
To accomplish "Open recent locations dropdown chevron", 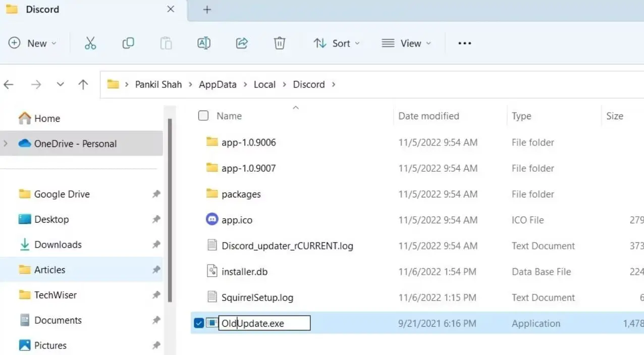I will pyautogui.click(x=61, y=85).
